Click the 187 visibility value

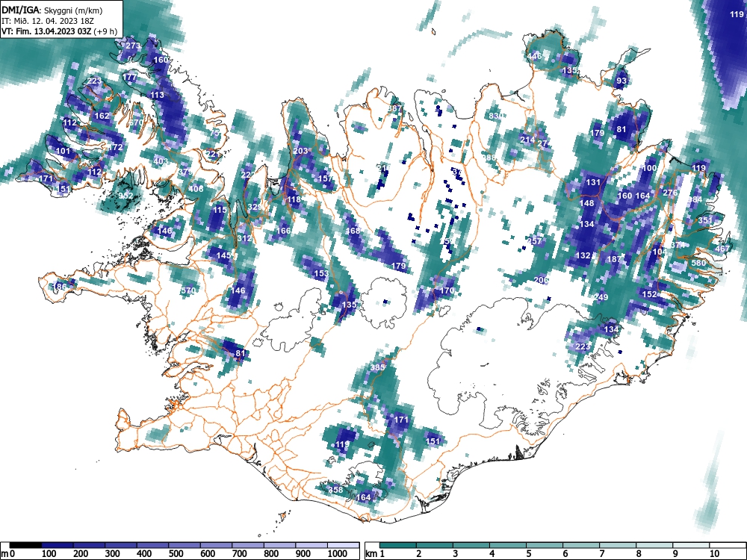615,260
